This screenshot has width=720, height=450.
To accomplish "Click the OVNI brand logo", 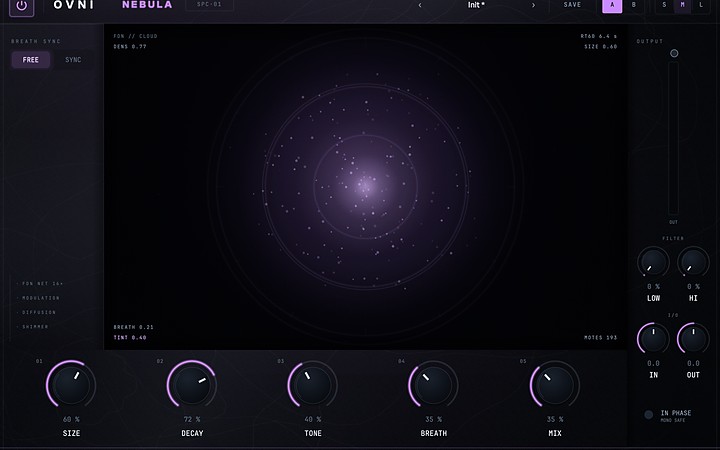I will click(73, 5).
